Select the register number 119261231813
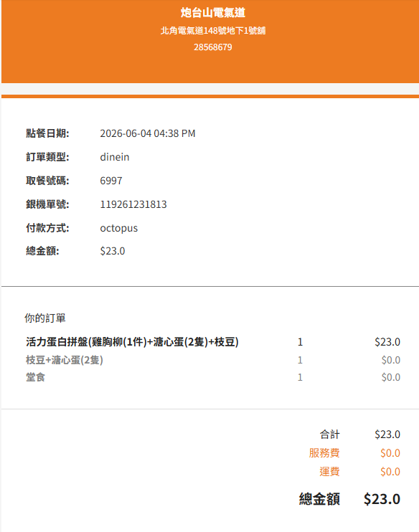Screen dimensions: 419x532 (133, 204)
